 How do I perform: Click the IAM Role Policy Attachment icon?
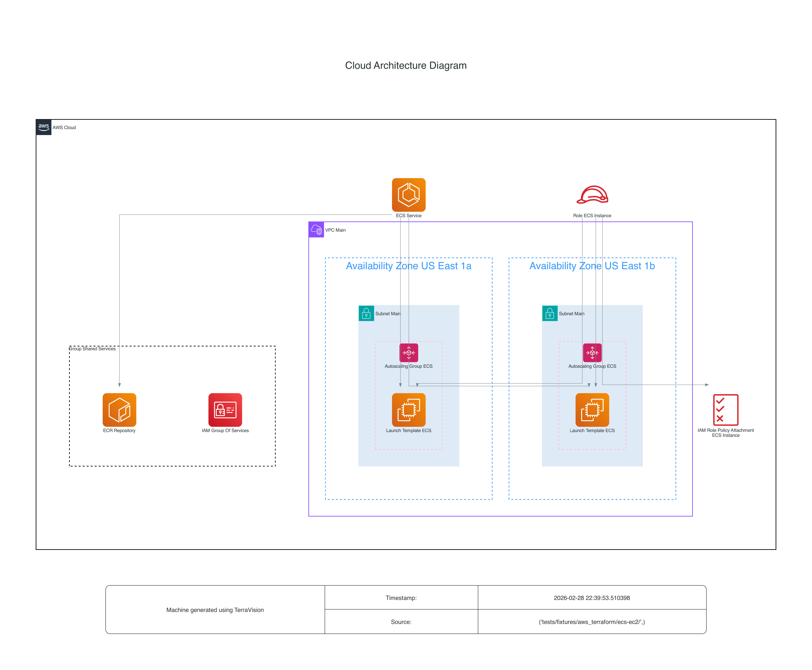click(725, 410)
